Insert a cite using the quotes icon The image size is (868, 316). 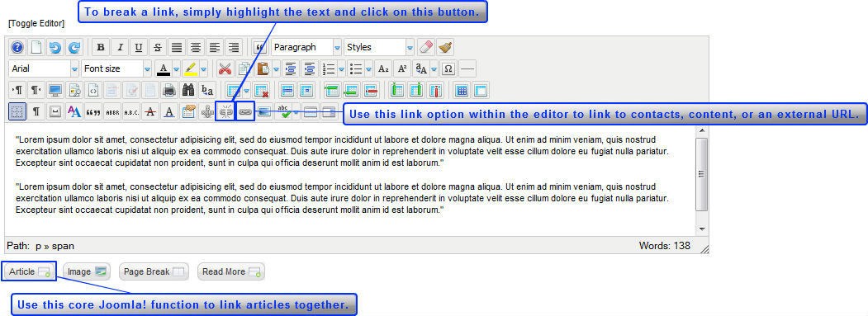[93, 111]
